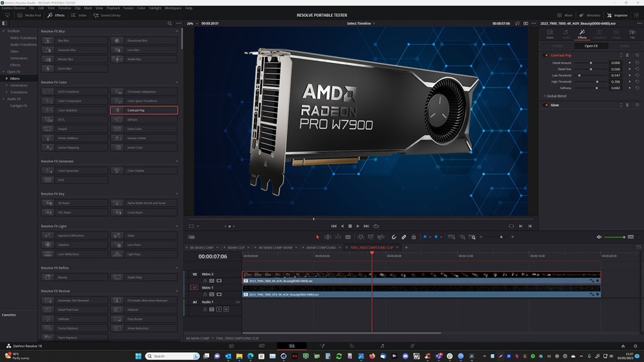Click the Detail Size value field
Viewport: 644px width, 362px height.
click(x=615, y=69)
